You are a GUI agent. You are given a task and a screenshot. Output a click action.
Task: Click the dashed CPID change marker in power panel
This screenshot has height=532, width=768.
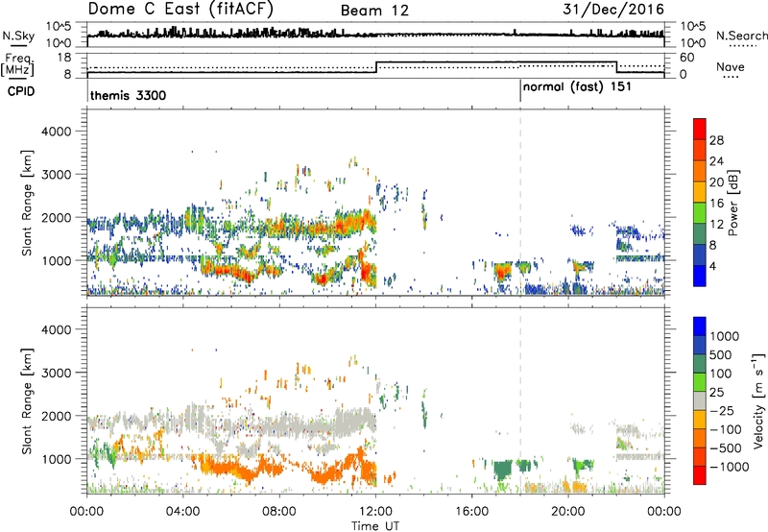[520, 202]
